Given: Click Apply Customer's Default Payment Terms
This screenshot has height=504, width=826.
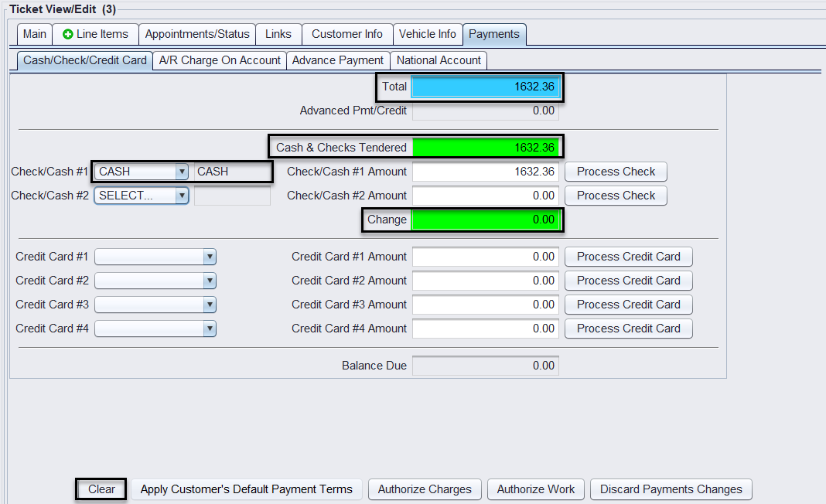Looking at the screenshot, I should pos(246,489).
